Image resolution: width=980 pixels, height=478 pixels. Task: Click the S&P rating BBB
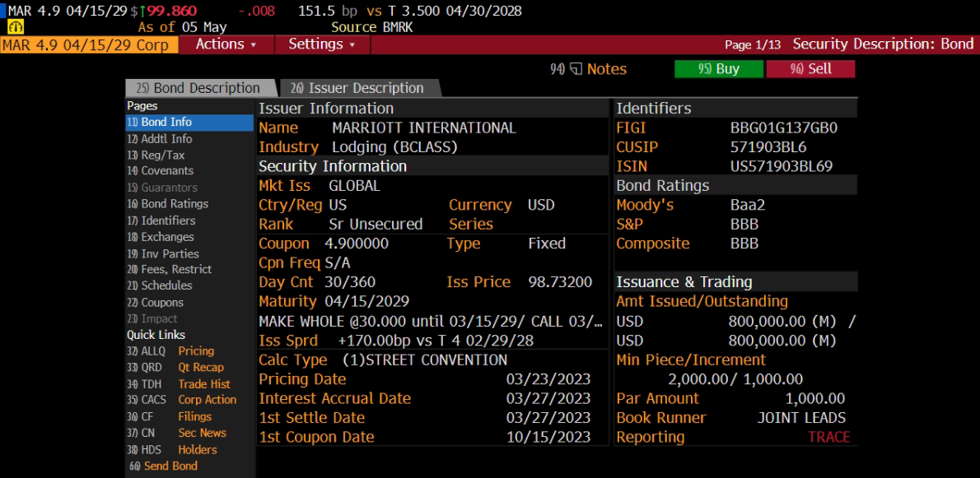[x=744, y=224]
